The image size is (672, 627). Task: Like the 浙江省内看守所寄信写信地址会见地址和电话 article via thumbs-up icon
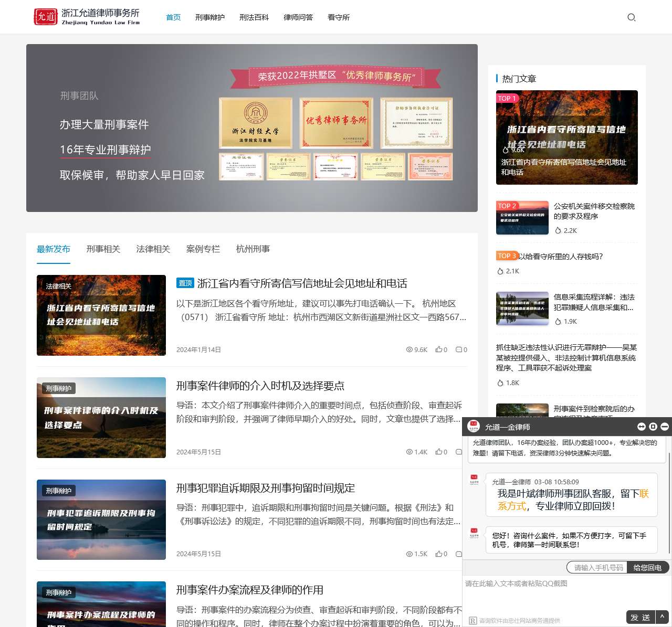[438, 349]
